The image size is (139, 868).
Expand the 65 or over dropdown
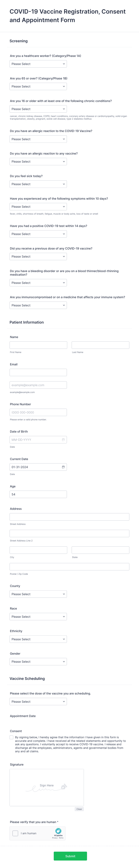(38, 86)
